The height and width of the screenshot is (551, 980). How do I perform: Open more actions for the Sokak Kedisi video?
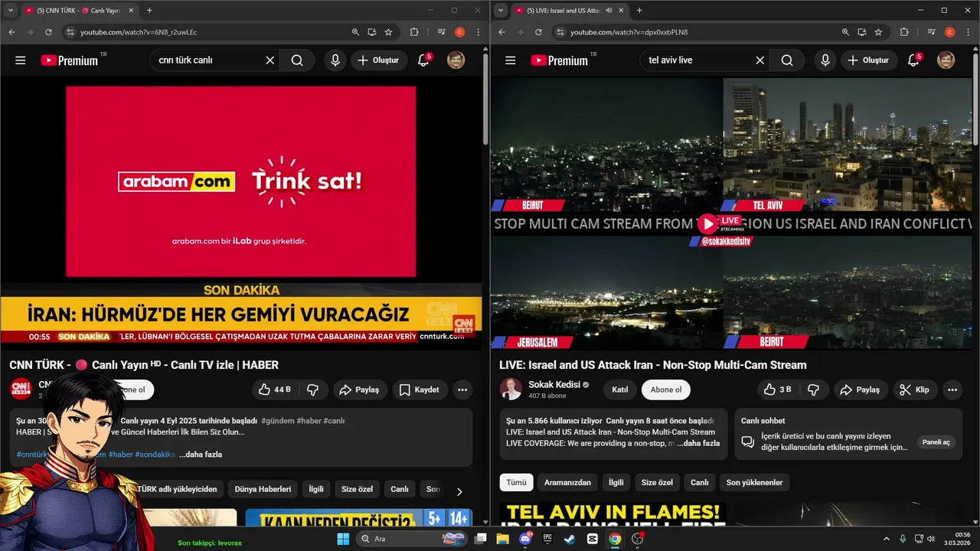click(x=952, y=390)
